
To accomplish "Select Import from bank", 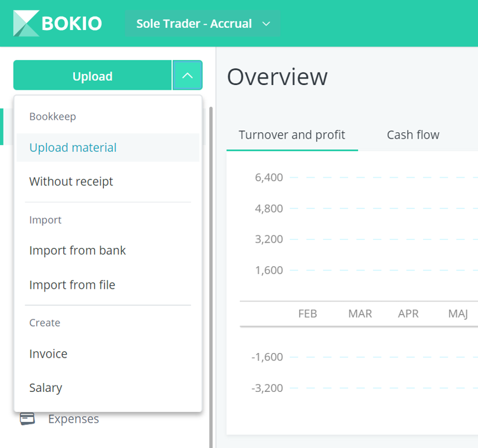I will click(x=108, y=250).
